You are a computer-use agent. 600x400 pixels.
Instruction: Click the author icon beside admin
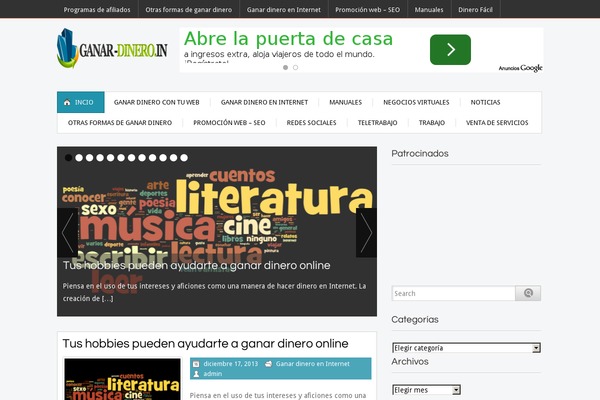pyautogui.click(x=196, y=374)
